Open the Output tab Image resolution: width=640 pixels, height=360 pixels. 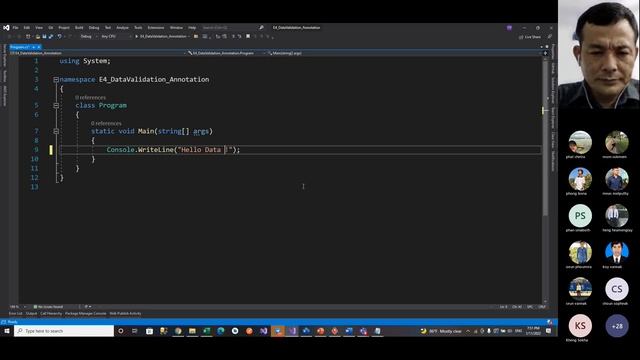31,314
